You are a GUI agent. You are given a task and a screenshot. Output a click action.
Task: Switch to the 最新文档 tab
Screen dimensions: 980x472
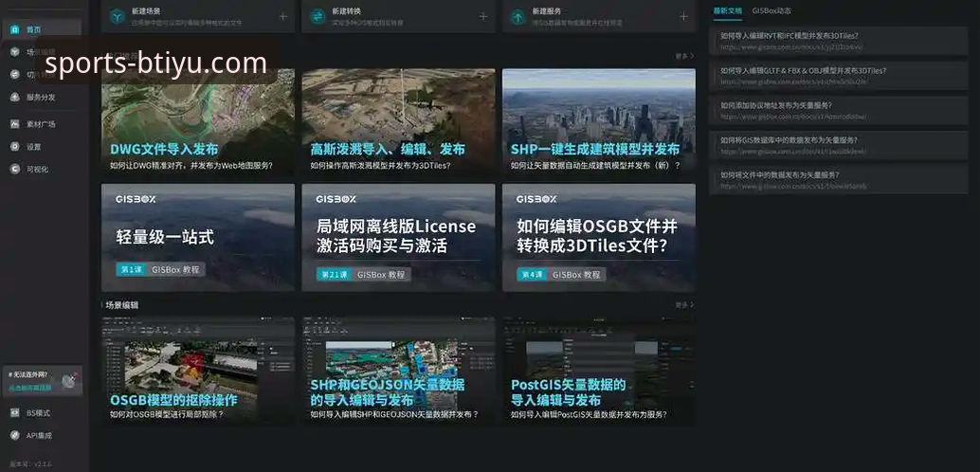[x=728, y=10]
